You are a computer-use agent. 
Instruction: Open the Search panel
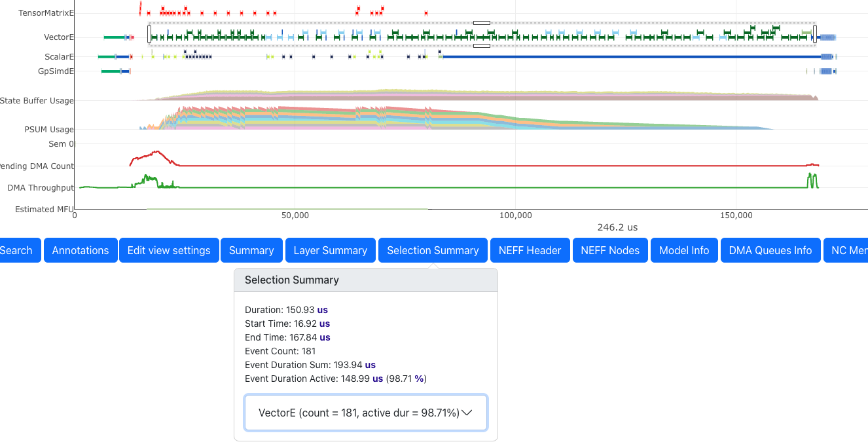pyautogui.click(x=17, y=250)
